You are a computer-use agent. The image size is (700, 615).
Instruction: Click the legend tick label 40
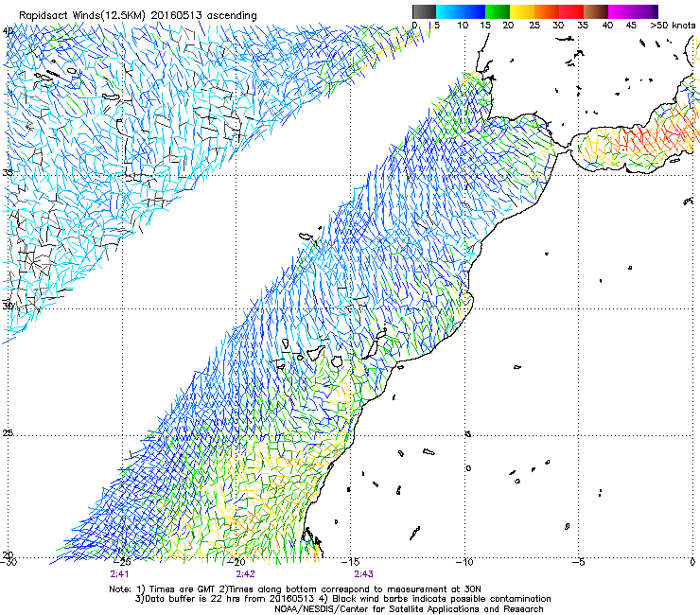click(x=607, y=26)
